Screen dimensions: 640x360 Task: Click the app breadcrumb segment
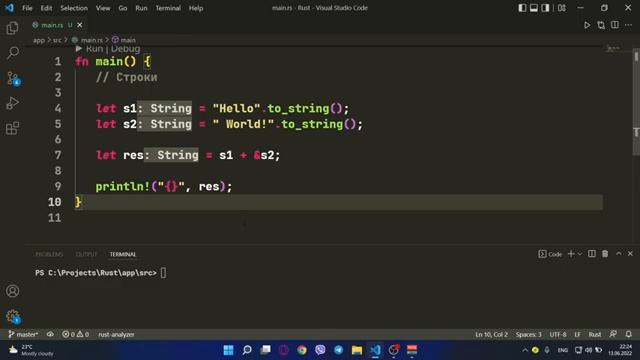tap(39, 40)
